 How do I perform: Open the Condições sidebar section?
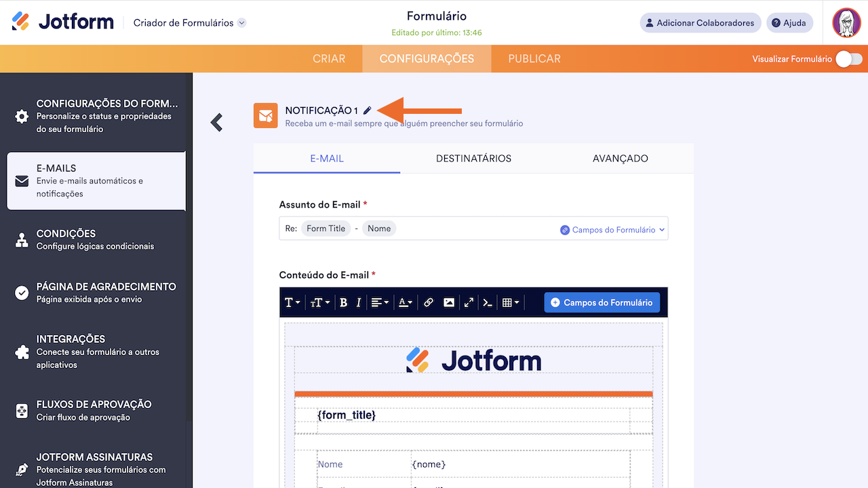[x=96, y=239]
